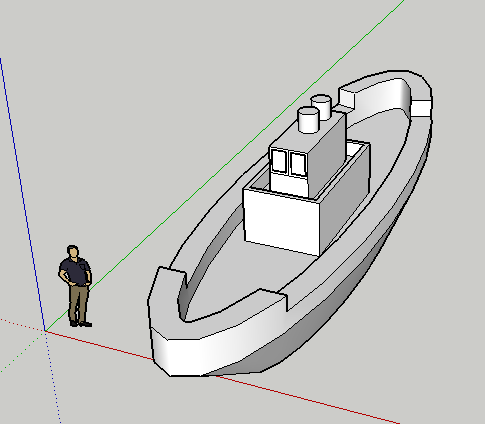Image resolution: width=485 pixels, height=424 pixels.
Task: Select the lower cabin's white front face
Action: pyautogui.click(x=282, y=221)
